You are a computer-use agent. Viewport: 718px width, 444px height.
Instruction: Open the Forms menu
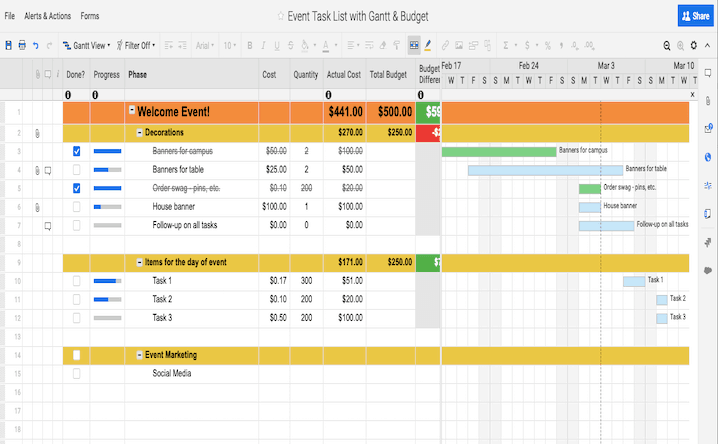coord(90,17)
